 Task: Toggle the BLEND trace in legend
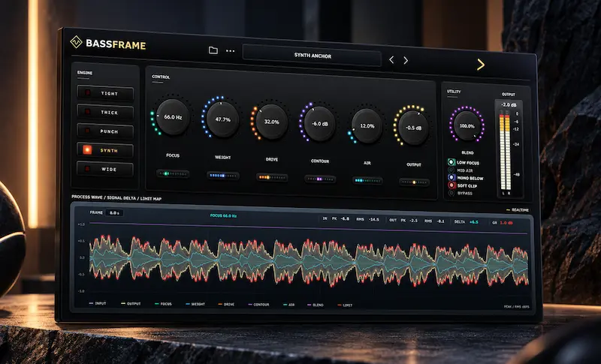(316, 305)
